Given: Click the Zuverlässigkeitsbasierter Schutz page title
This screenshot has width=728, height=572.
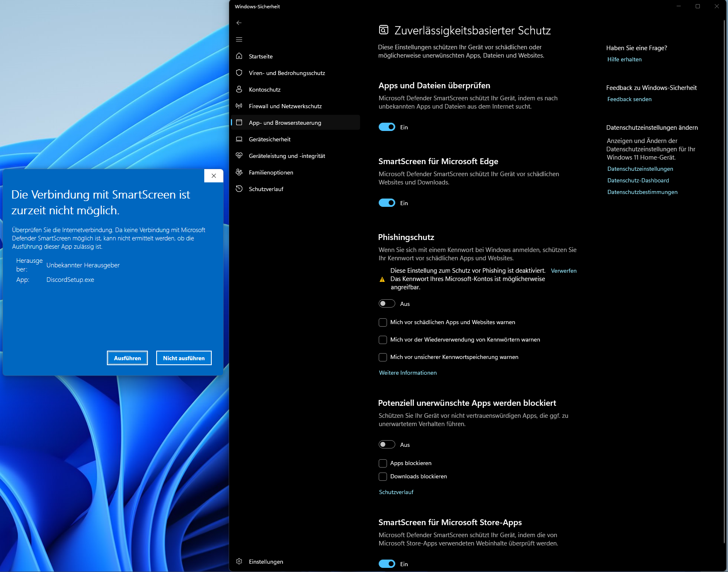Looking at the screenshot, I should click(x=473, y=30).
